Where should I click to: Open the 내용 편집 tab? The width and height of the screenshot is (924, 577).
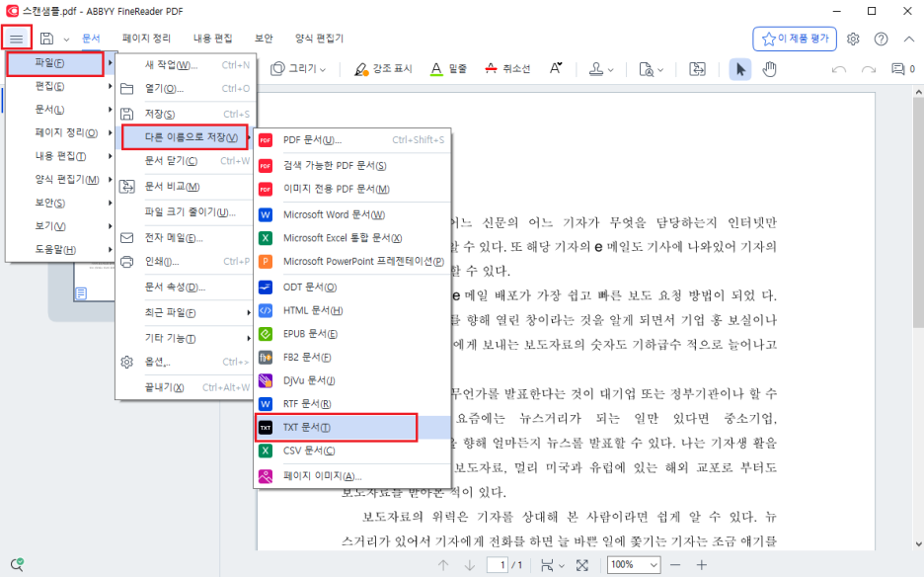click(x=212, y=39)
